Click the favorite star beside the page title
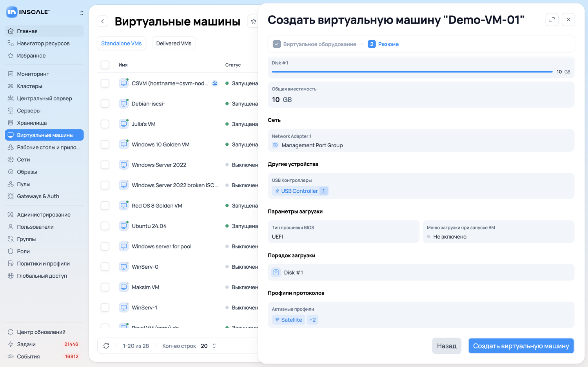Viewport: 588px width, 367px height. click(x=253, y=21)
